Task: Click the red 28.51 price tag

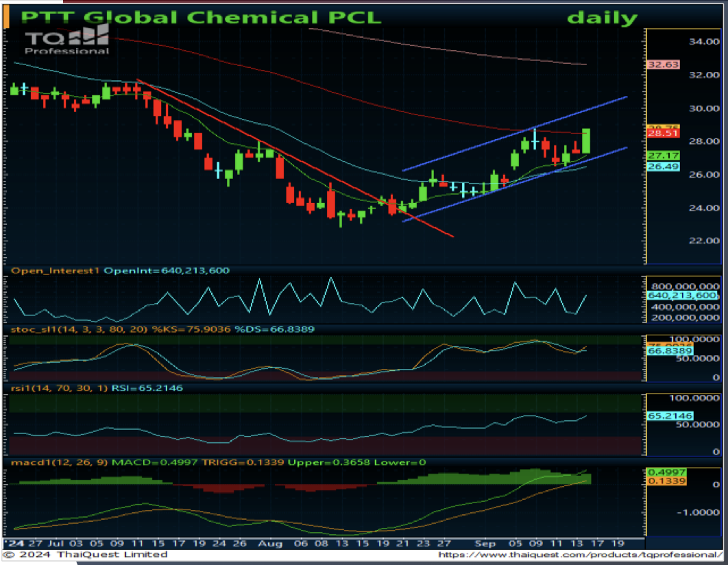Action: coord(663,134)
